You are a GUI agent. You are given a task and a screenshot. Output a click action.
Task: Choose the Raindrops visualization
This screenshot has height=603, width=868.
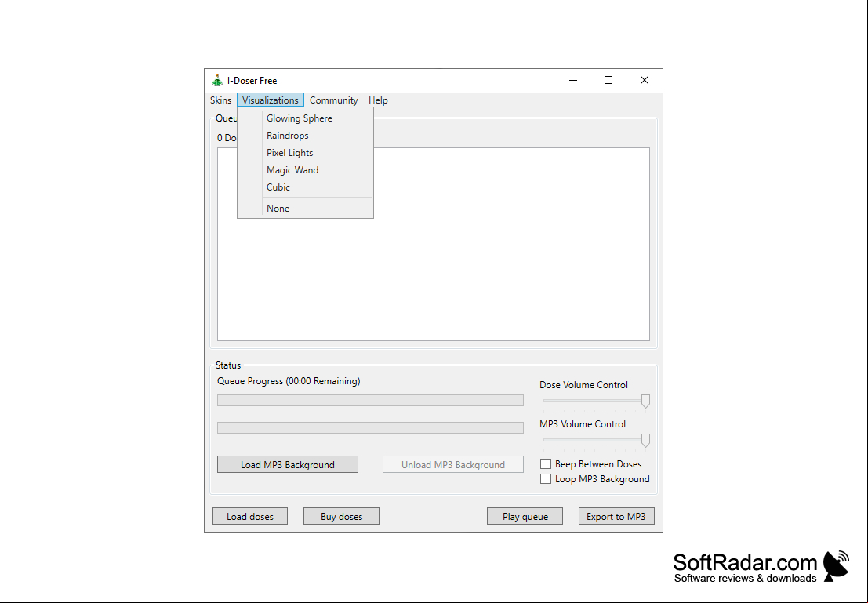tap(306, 135)
